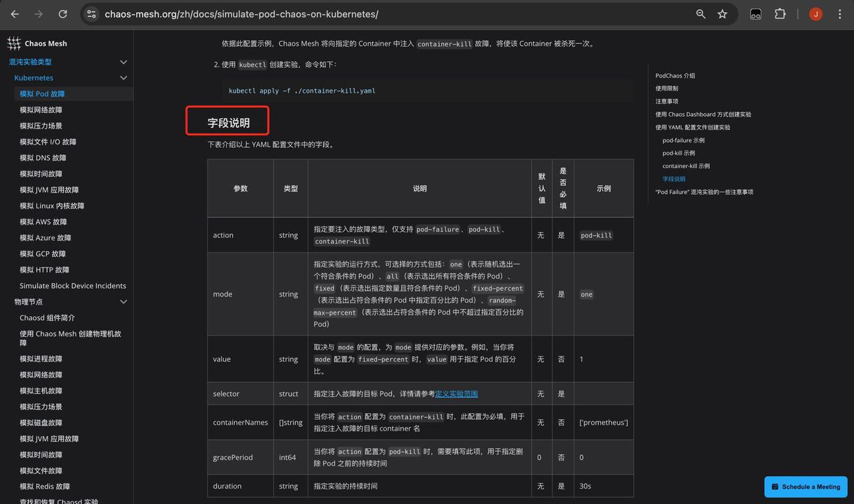The width and height of the screenshot is (854, 504).
Task: Open 模拟 Redis 故障 page
Action: coord(45,487)
